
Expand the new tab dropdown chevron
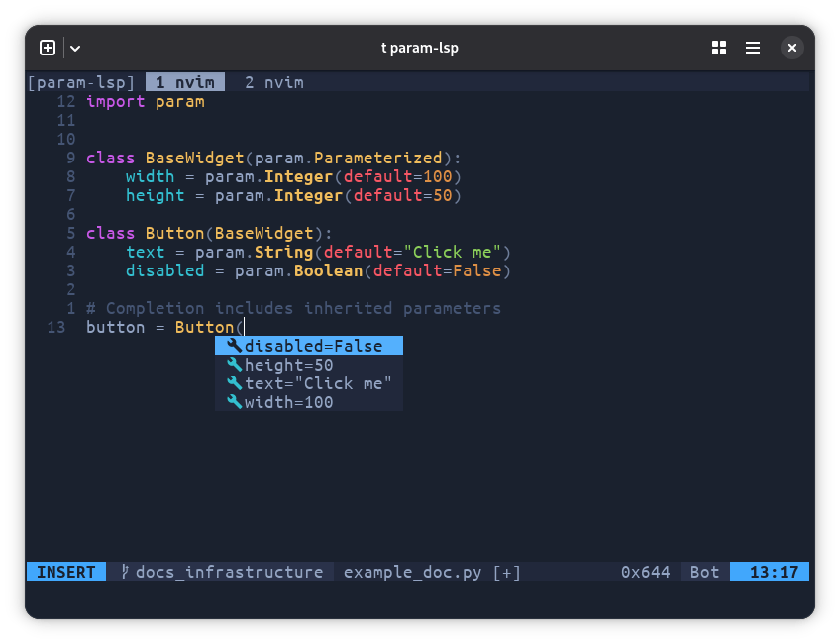point(75,49)
